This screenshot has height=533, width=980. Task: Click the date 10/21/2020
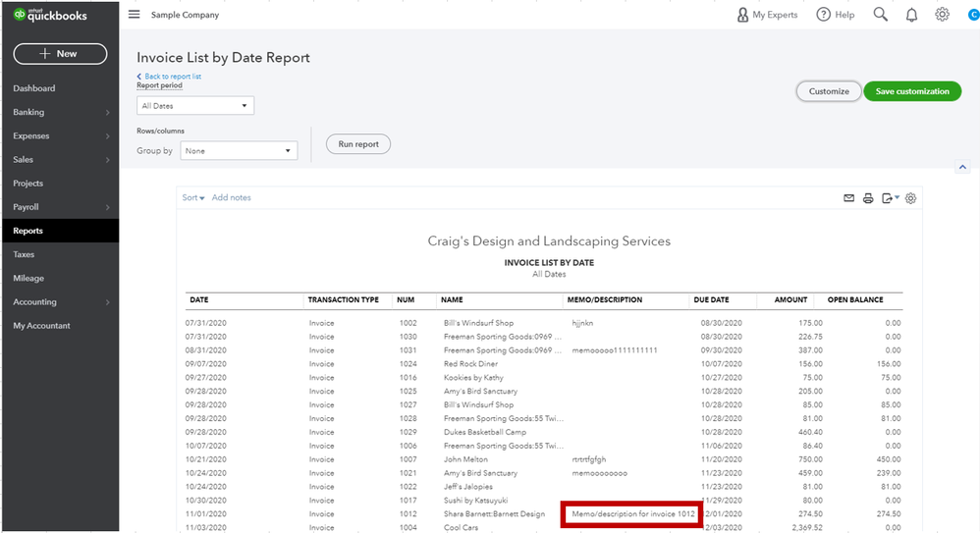pos(205,459)
